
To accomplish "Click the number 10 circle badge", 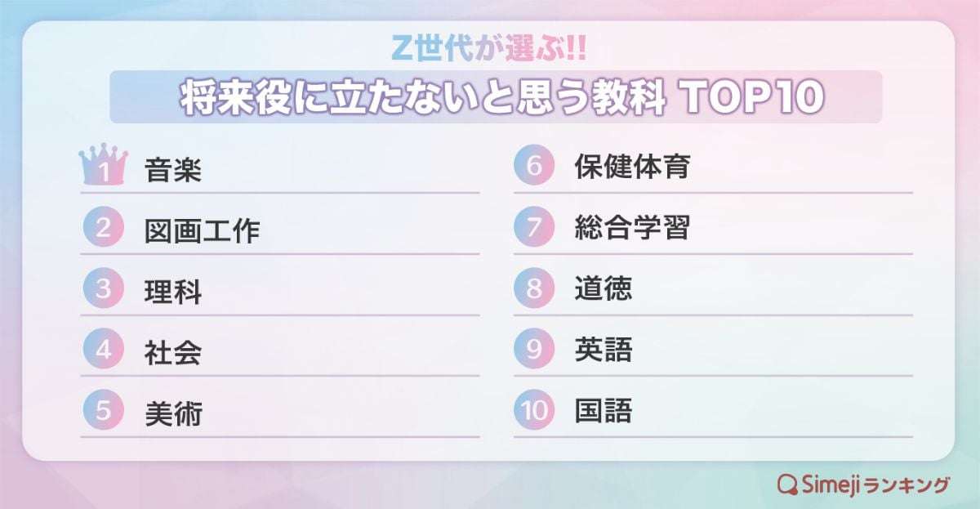I will tap(533, 410).
